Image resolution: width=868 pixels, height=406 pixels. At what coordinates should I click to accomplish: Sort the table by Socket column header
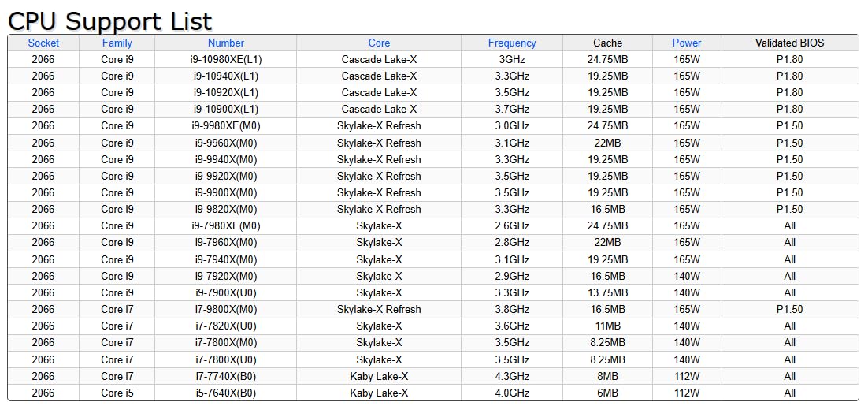coord(43,43)
